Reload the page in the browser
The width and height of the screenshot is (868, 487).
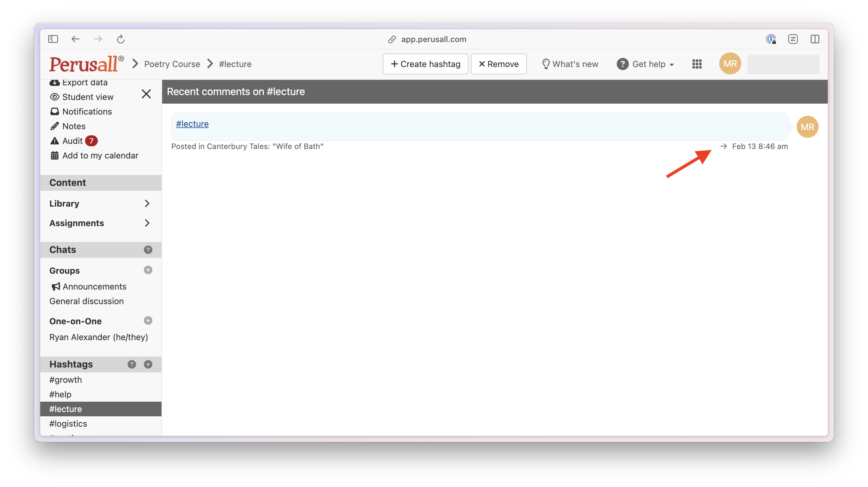[121, 39]
